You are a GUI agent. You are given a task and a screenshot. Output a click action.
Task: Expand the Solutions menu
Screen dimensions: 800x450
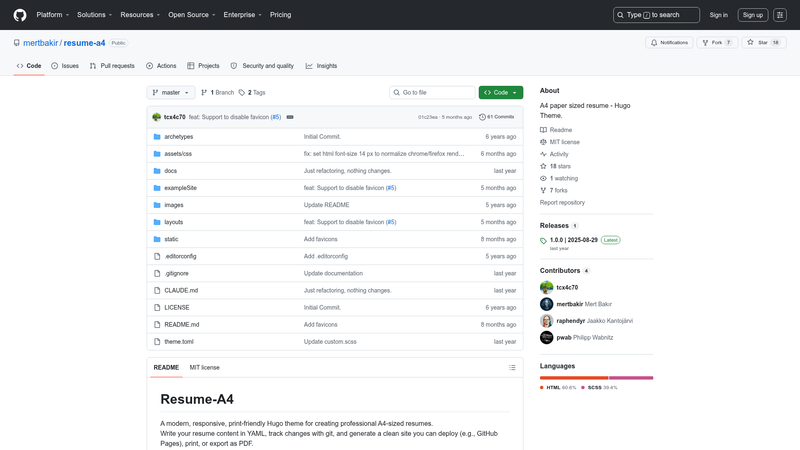coord(94,15)
